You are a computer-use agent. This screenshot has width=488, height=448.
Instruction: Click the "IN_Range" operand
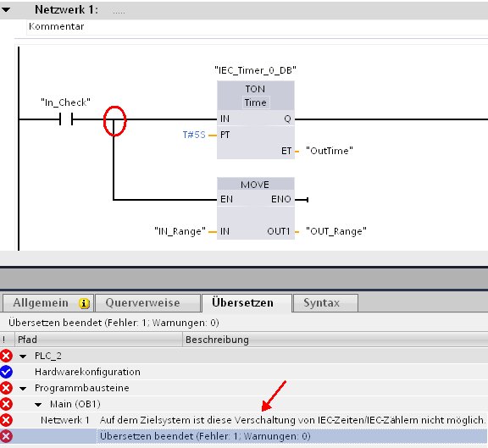tap(180, 231)
